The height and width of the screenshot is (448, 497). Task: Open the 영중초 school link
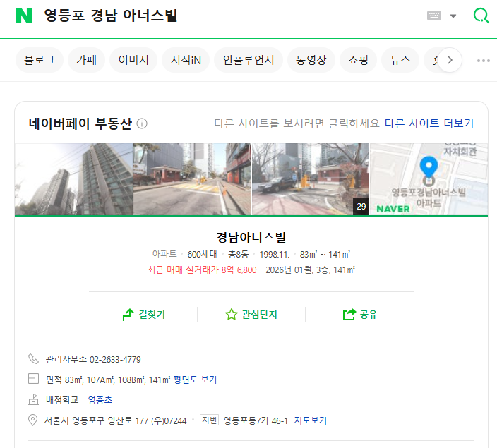click(100, 400)
